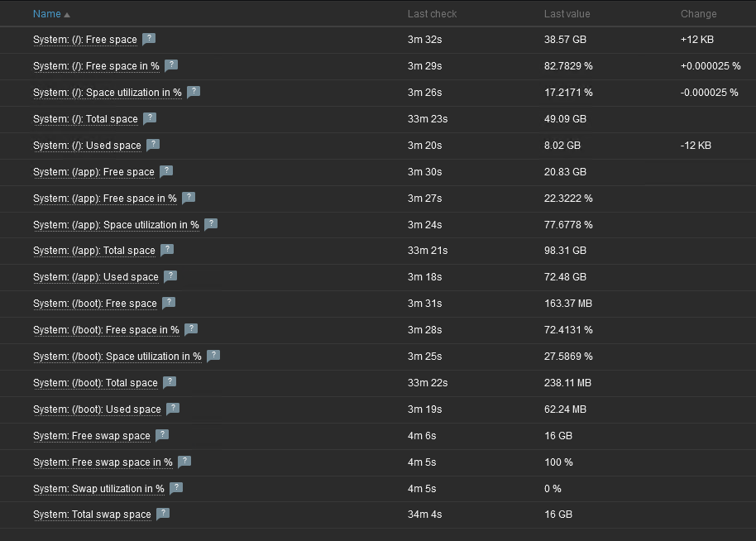Open the System: (/): Total space item

(x=85, y=119)
